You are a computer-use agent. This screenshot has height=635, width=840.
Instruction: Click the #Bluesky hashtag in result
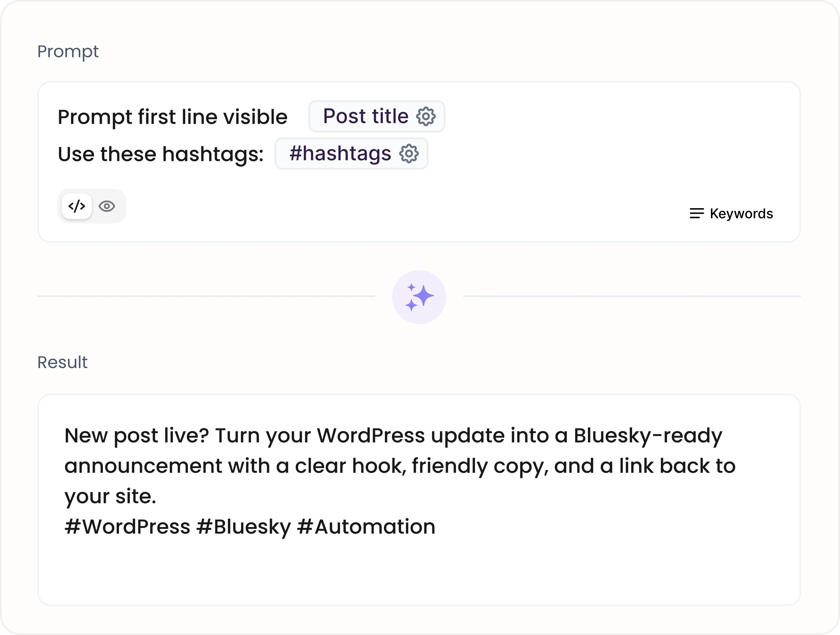click(x=243, y=527)
